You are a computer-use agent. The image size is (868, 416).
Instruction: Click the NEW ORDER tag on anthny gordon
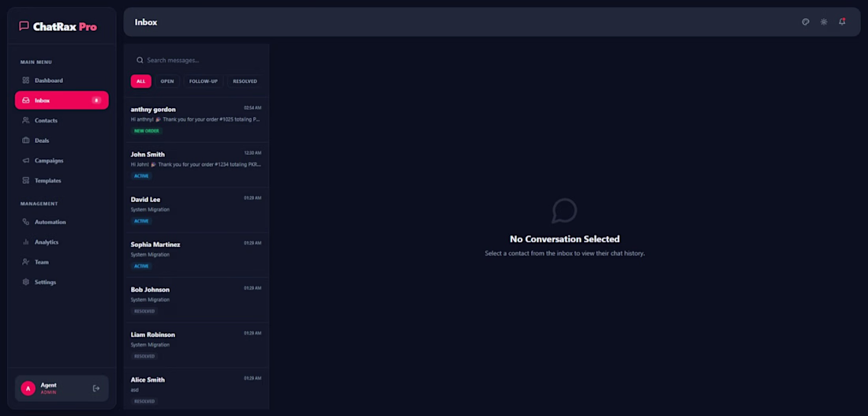coord(147,131)
